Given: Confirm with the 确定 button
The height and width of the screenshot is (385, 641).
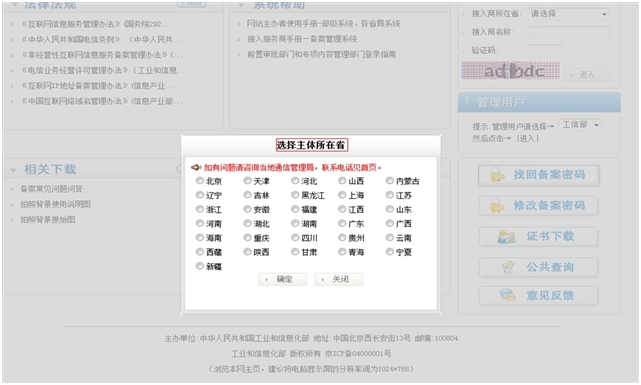Looking at the screenshot, I should 282,279.
